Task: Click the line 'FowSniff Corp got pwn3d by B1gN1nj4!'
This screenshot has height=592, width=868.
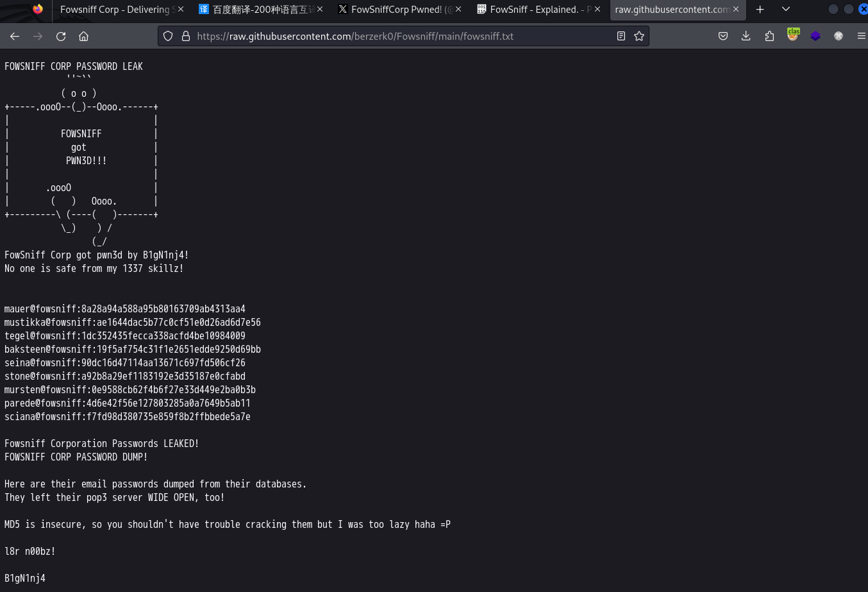Action: click(97, 255)
